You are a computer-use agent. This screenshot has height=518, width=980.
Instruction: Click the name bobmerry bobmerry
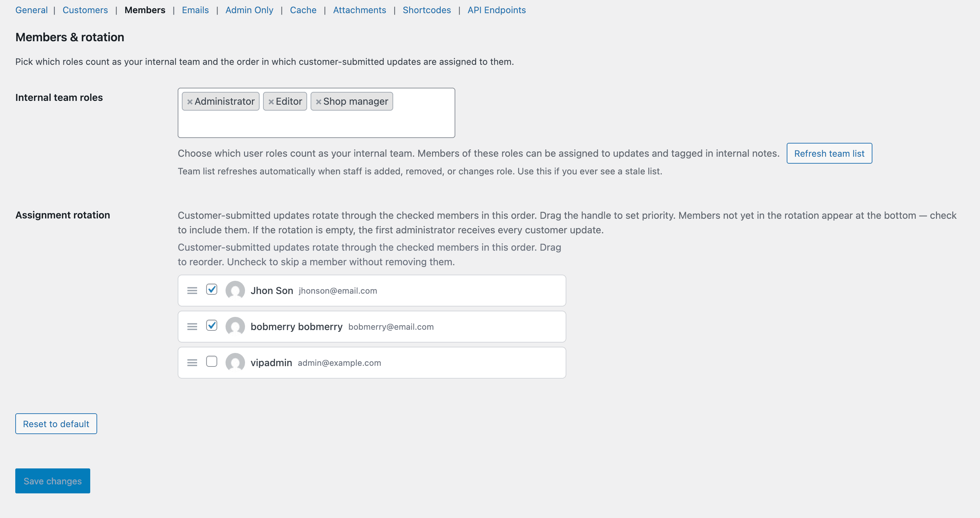(296, 327)
